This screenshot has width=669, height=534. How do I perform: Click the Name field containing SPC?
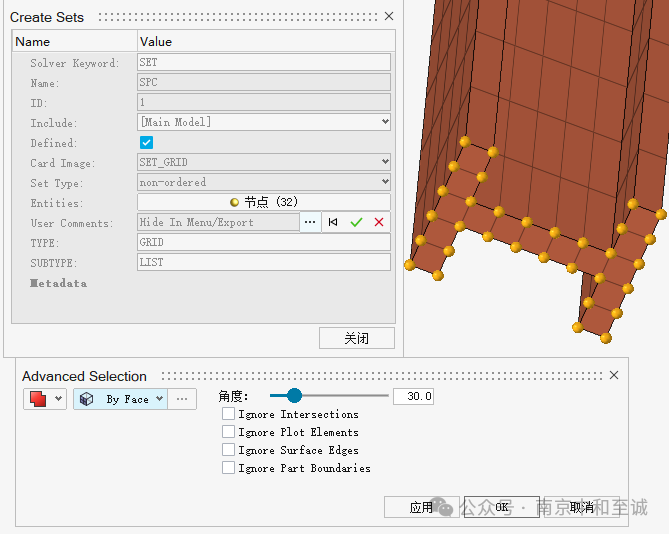click(x=264, y=82)
